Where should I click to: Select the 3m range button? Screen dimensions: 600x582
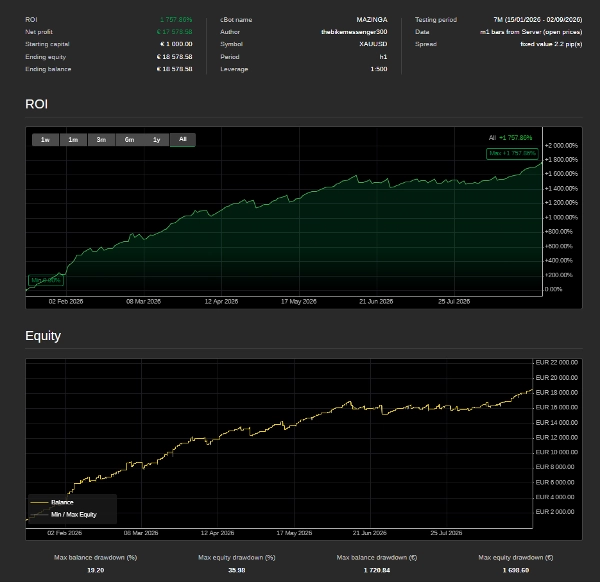point(101,140)
